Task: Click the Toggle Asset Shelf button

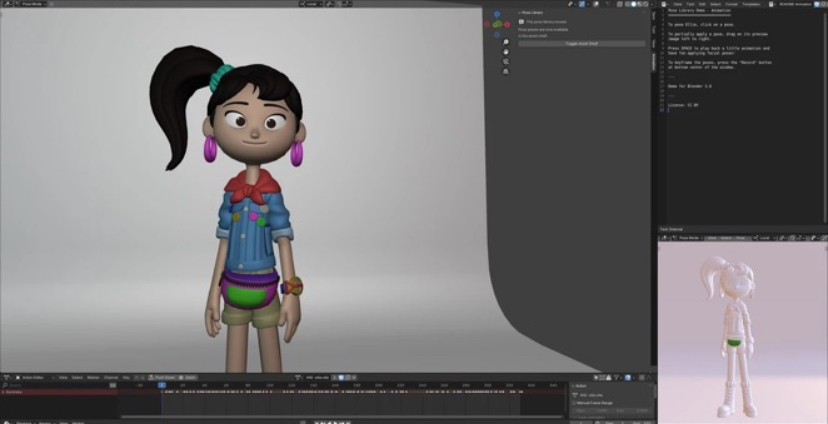Action: (581, 43)
